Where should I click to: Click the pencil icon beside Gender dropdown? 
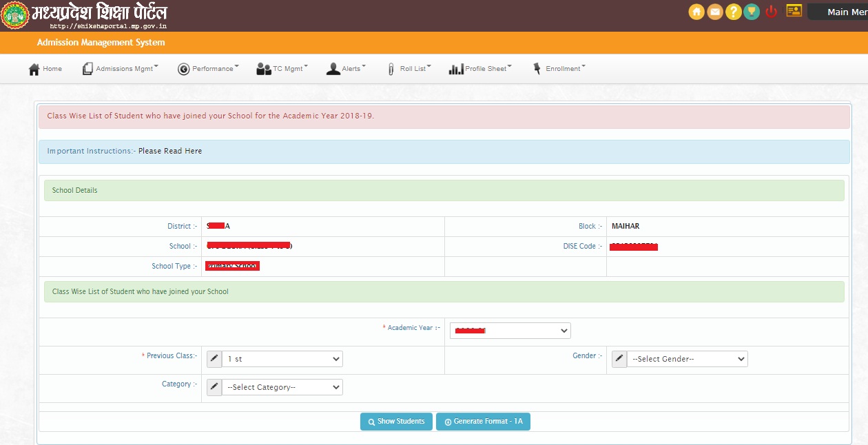[x=619, y=359]
